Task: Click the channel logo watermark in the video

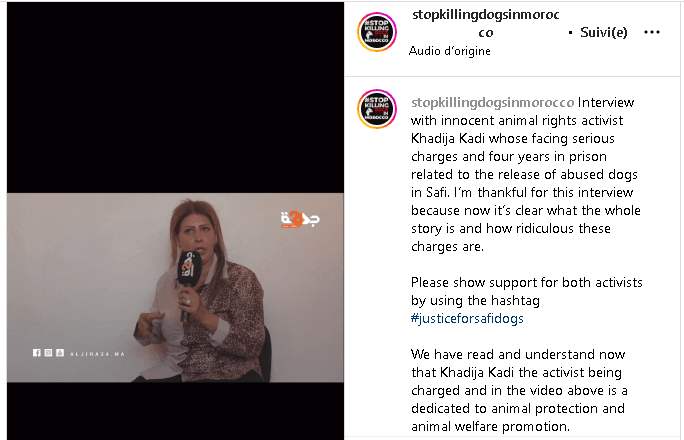Action: click(300, 219)
